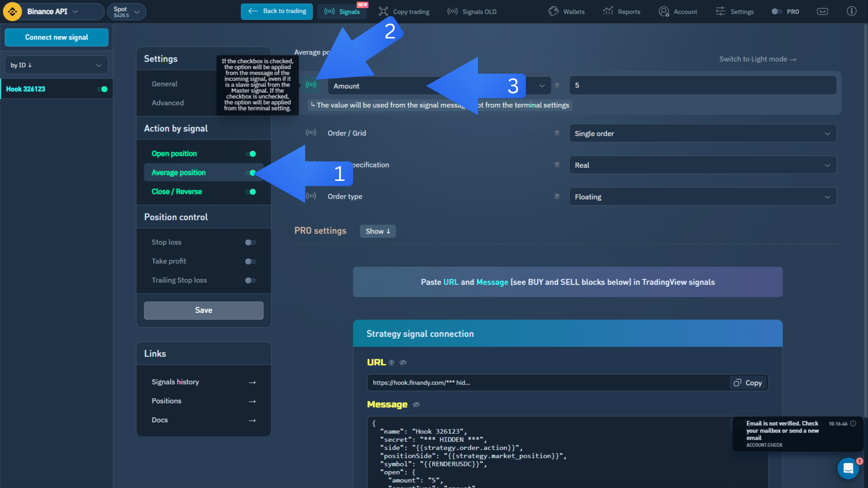Click Take profit label
The height and width of the screenshot is (488, 868).
pyautogui.click(x=169, y=261)
